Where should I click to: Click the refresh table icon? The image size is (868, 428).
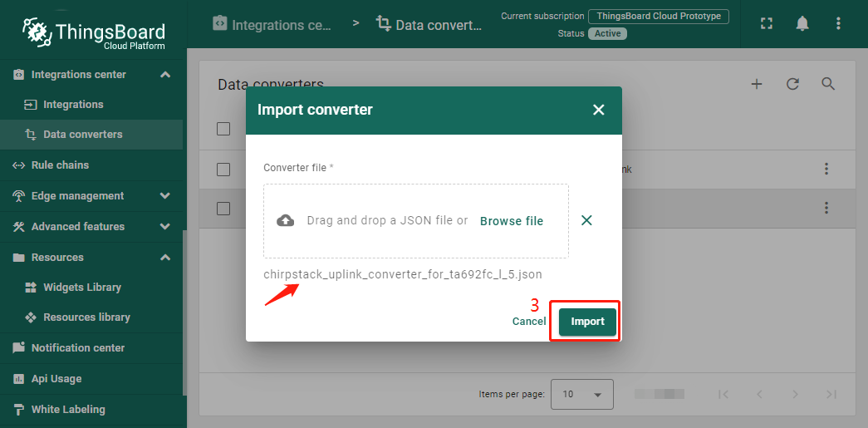point(792,84)
